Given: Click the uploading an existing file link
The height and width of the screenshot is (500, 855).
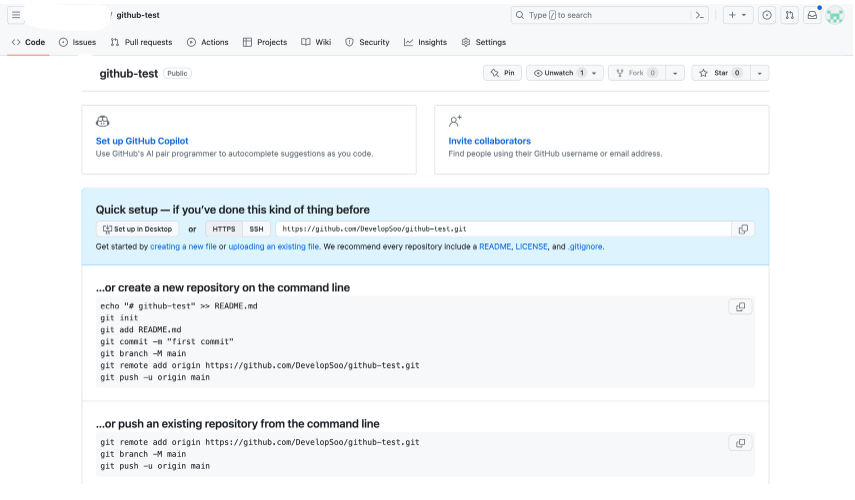Looking at the screenshot, I should tap(274, 246).
